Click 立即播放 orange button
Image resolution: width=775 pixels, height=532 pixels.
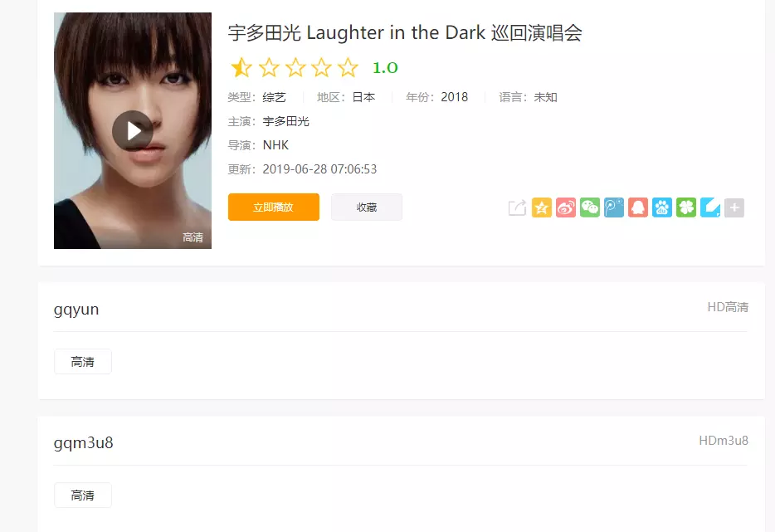[x=273, y=207]
